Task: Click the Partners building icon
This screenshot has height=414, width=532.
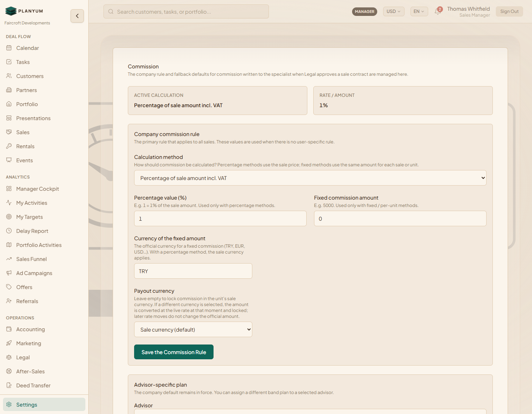Action: click(x=9, y=90)
